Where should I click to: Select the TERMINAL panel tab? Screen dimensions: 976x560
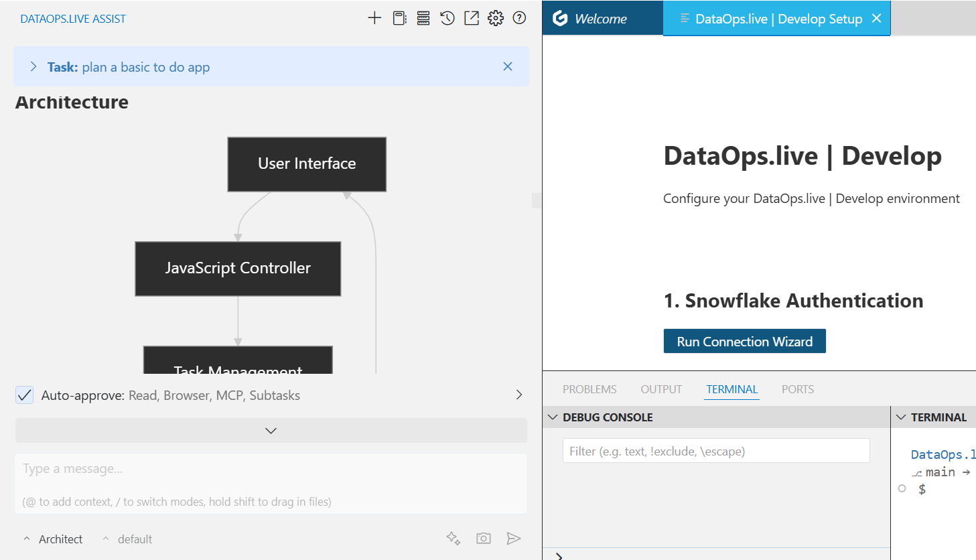pyautogui.click(x=731, y=389)
